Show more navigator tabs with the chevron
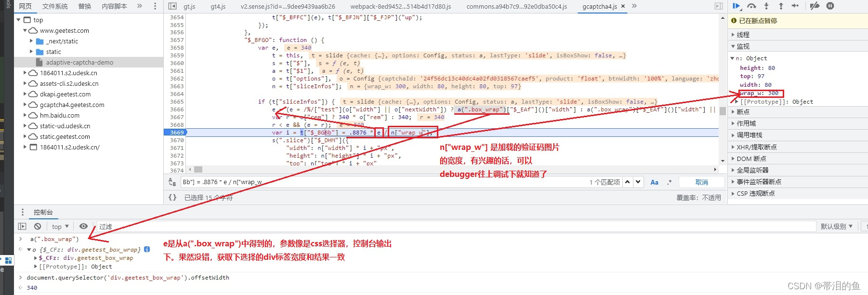The width and height of the screenshot is (868, 295). click(140, 6)
